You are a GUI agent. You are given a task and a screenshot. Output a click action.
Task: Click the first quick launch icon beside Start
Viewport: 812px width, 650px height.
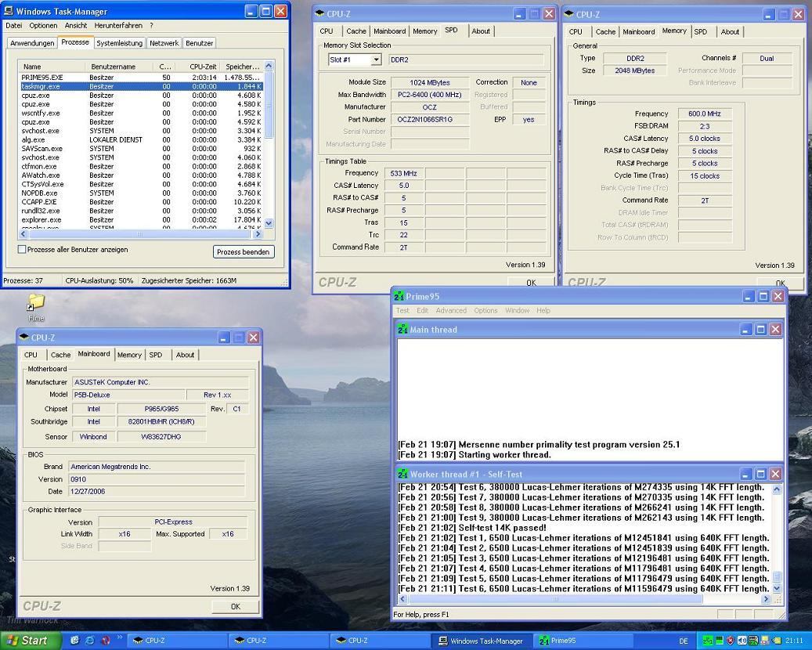(x=74, y=641)
